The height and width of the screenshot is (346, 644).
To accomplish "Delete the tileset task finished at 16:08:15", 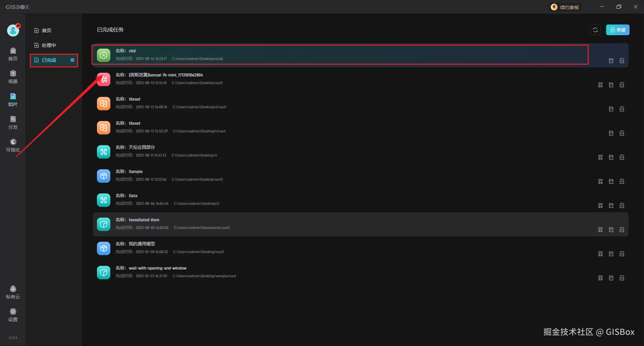I will pyautogui.click(x=622, y=109).
